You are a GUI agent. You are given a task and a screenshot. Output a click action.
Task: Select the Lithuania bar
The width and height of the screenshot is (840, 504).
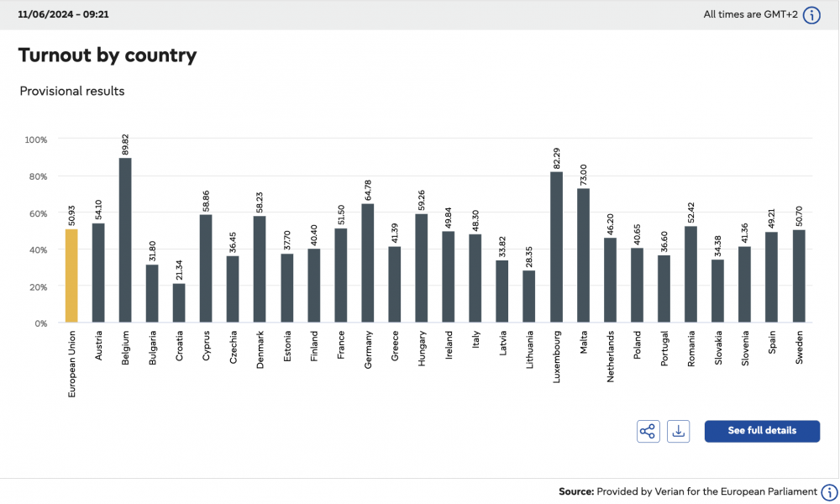528,297
